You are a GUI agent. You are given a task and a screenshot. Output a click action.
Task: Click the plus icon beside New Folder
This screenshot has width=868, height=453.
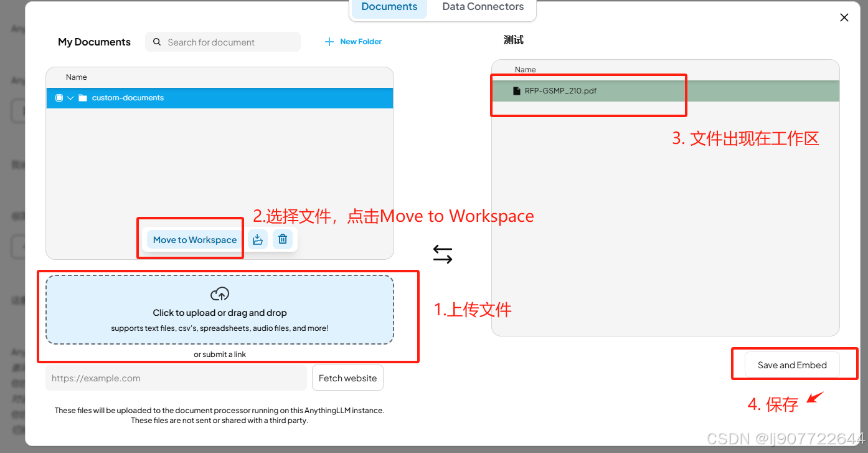(x=329, y=42)
